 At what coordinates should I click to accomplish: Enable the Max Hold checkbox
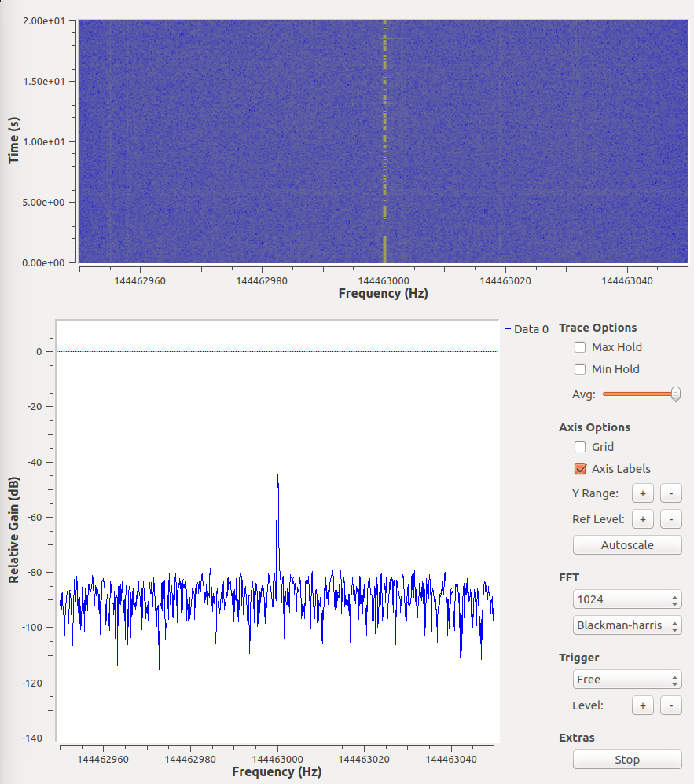pos(580,347)
